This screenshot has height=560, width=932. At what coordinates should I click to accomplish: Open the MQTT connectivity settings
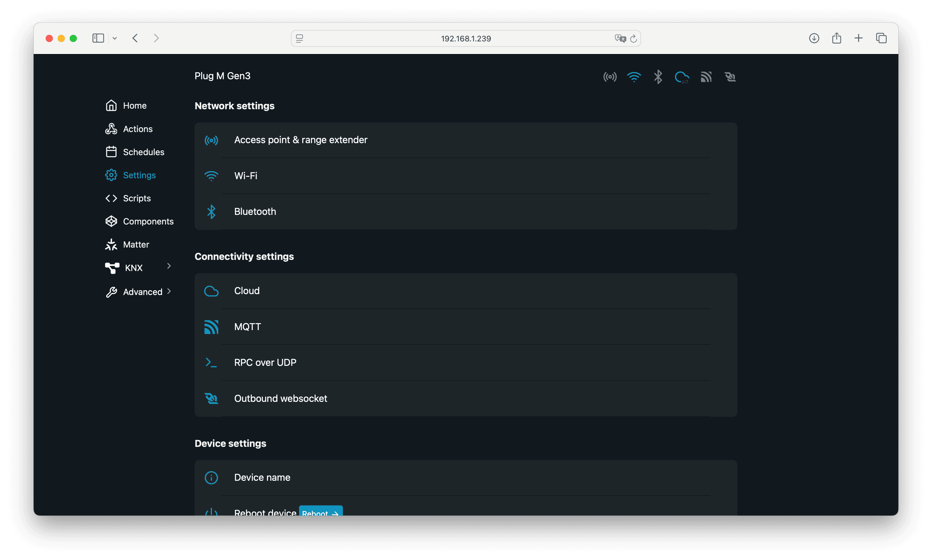pyautogui.click(x=247, y=327)
